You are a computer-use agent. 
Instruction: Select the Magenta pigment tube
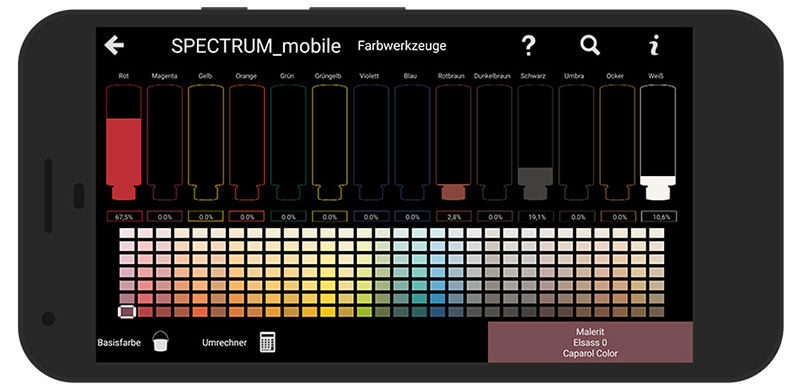pyautogui.click(x=165, y=143)
